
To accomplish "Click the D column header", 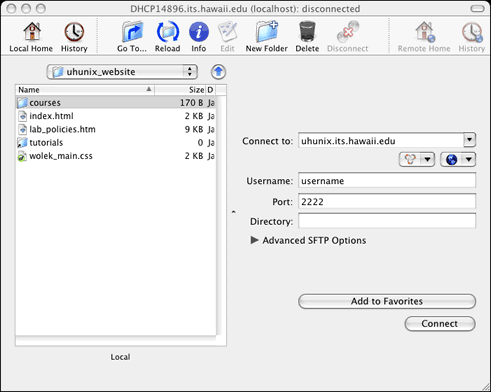I will pos(210,90).
